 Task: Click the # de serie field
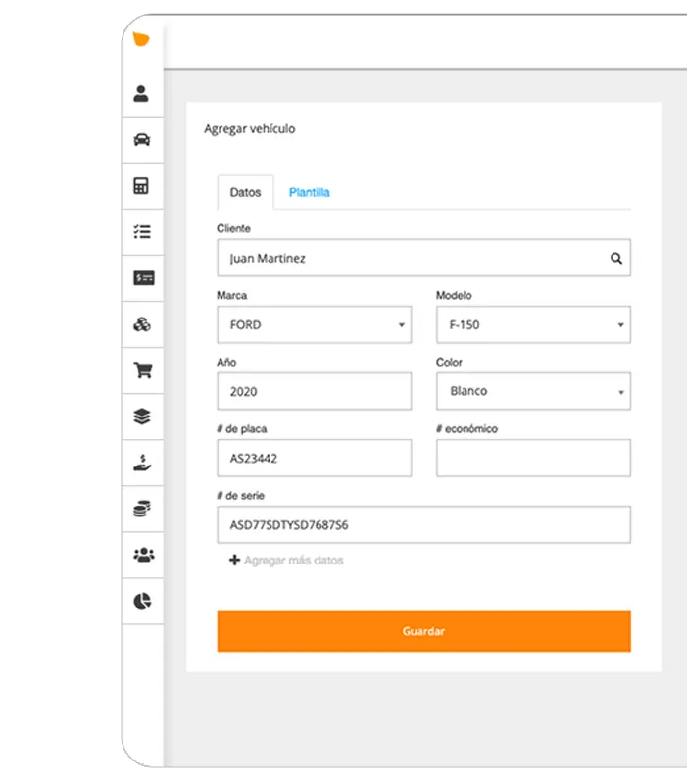(424, 524)
